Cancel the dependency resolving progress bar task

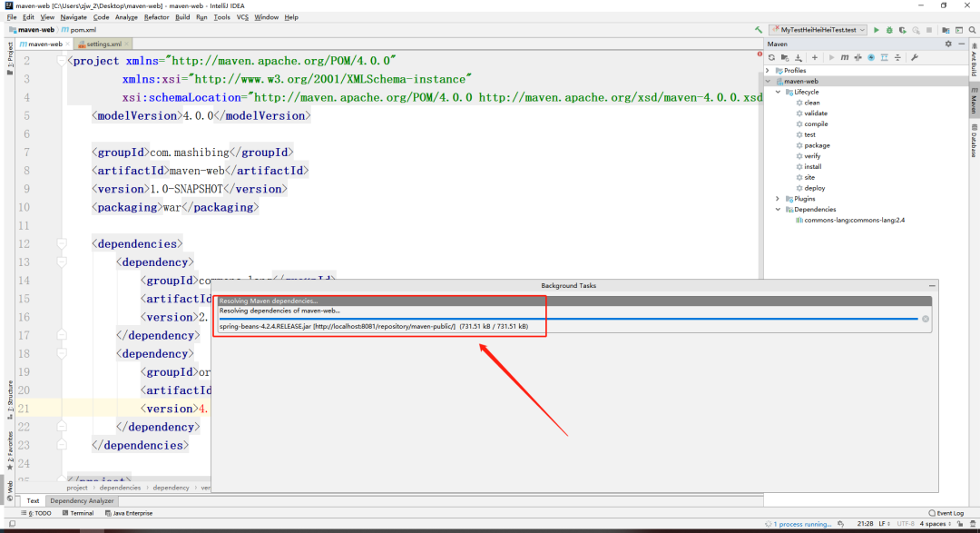[926, 319]
